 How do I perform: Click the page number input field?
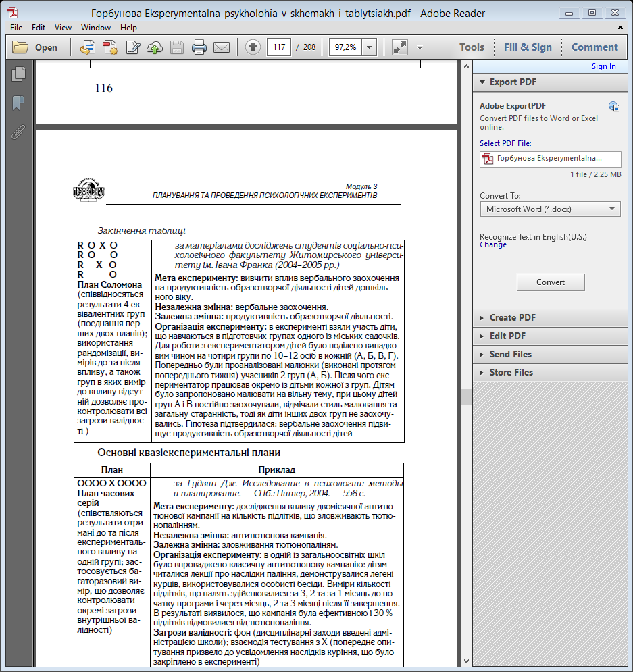click(x=278, y=47)
